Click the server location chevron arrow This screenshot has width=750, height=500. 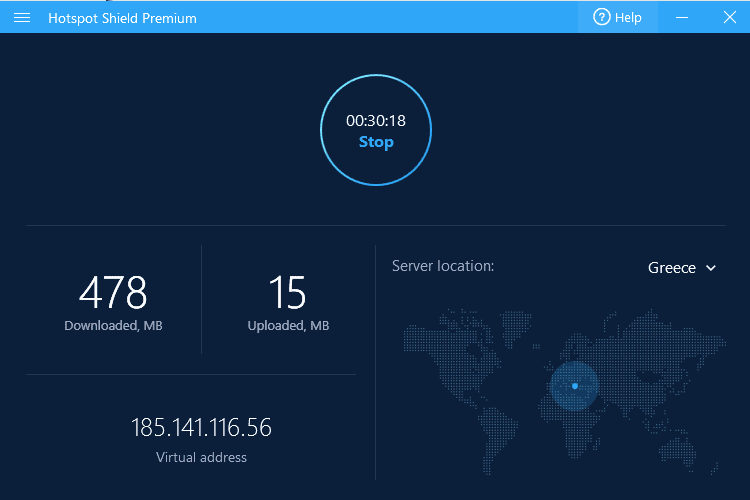[711, 268]
